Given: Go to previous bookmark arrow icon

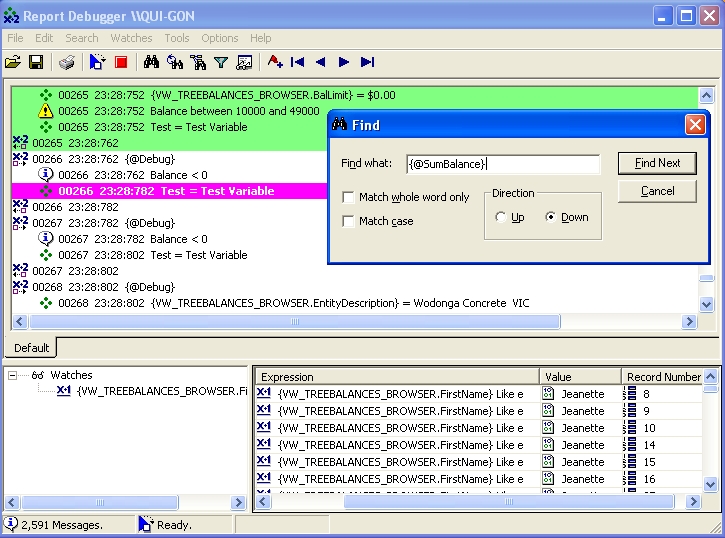Looking at the screenshot, I should click(320, 62).
